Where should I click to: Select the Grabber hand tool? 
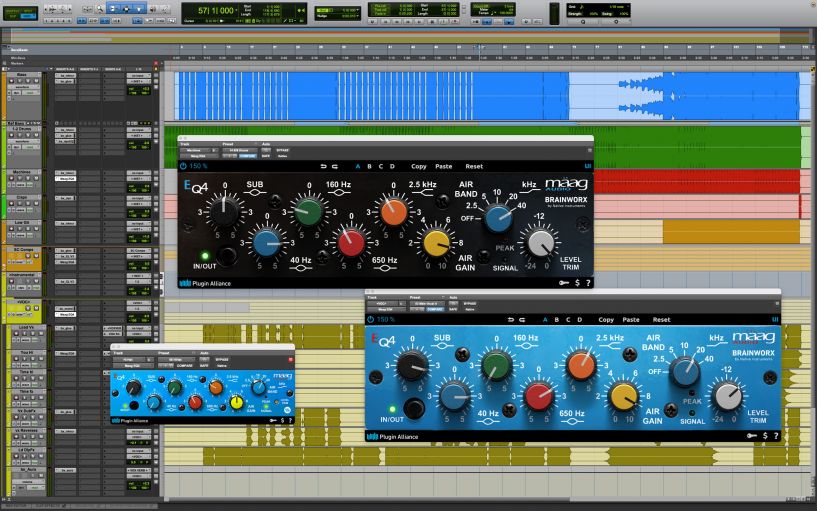(139, 9)
